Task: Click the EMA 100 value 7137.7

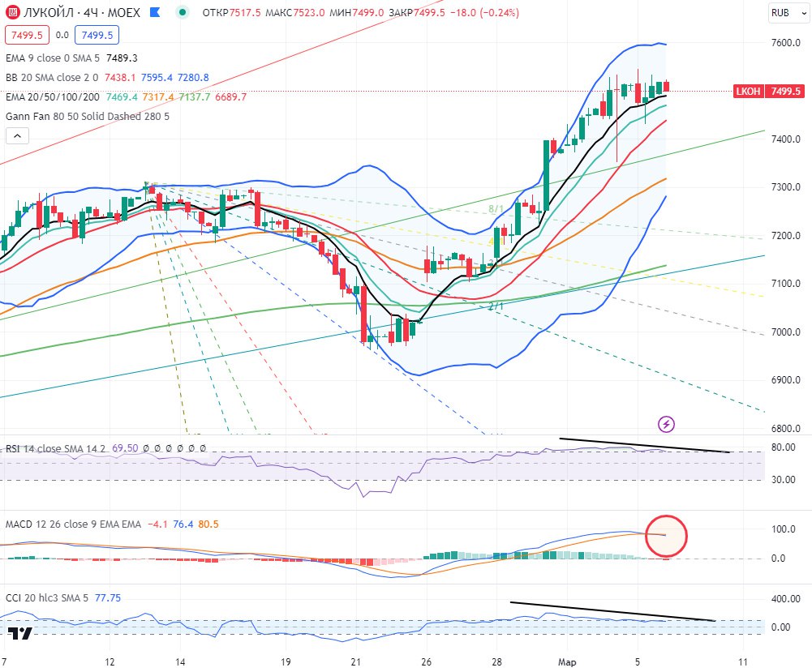Action: [x=195, y=96]
